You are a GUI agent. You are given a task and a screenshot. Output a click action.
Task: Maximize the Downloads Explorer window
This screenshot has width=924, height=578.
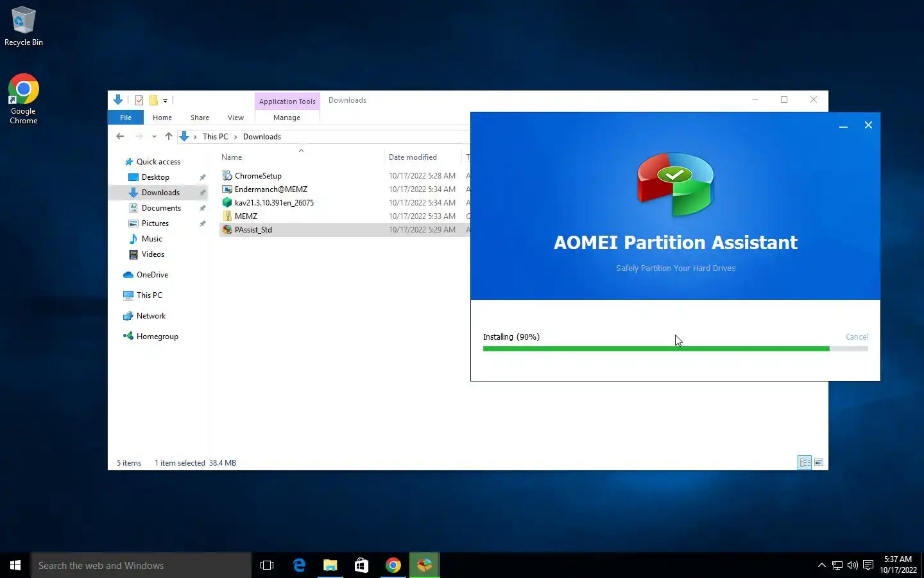[784, 100]
